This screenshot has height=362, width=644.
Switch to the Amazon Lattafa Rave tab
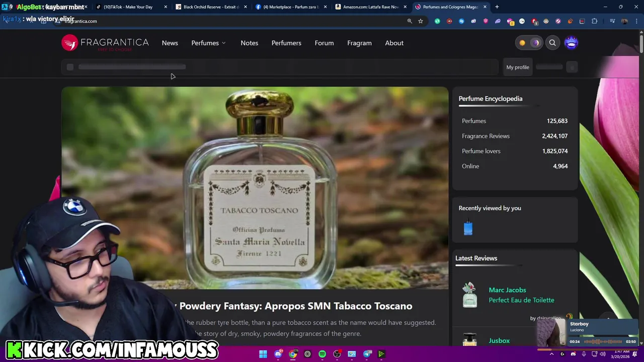tap(370, 7)
